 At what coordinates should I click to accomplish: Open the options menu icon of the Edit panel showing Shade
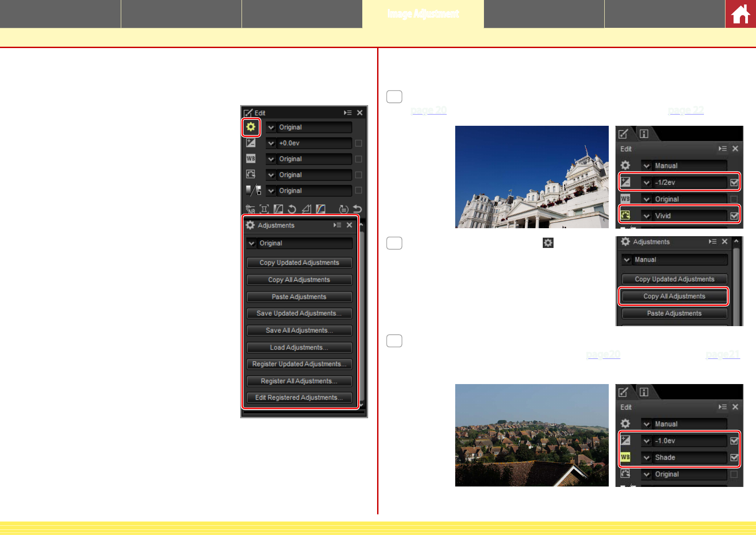click(x=722, y=407)
